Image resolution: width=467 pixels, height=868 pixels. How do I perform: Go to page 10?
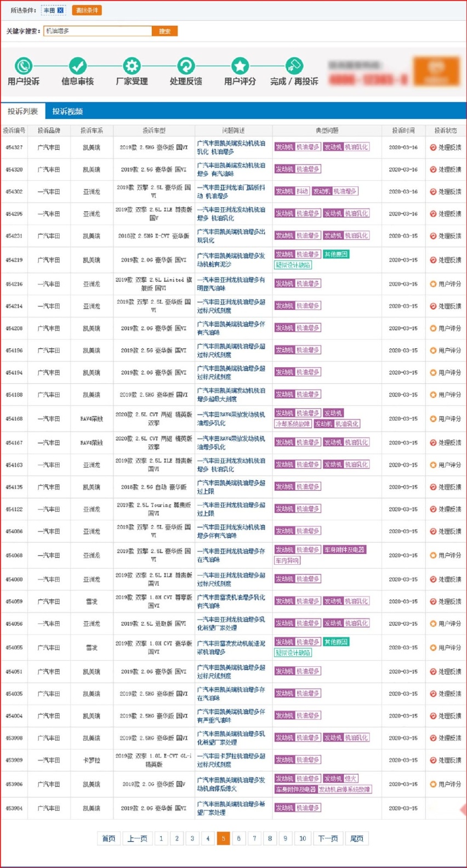tap(303, 838)
